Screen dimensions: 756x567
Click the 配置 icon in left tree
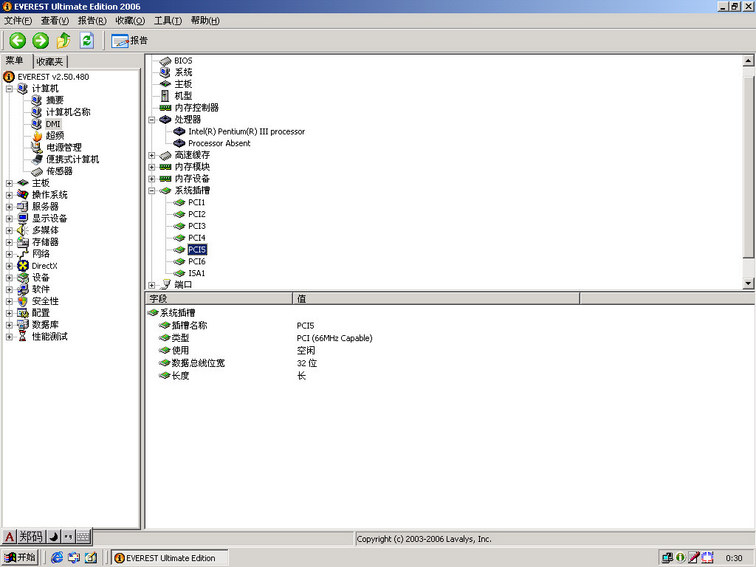(x=23, y=313)
